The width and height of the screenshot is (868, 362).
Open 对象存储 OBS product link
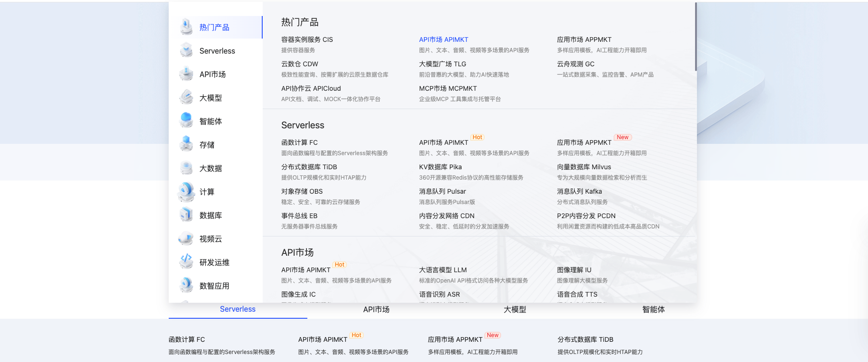pos(302,191)
